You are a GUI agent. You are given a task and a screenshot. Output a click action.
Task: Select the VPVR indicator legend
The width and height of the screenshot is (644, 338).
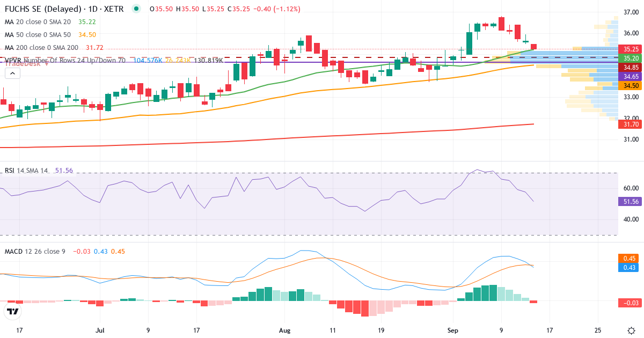coord(65,61)
